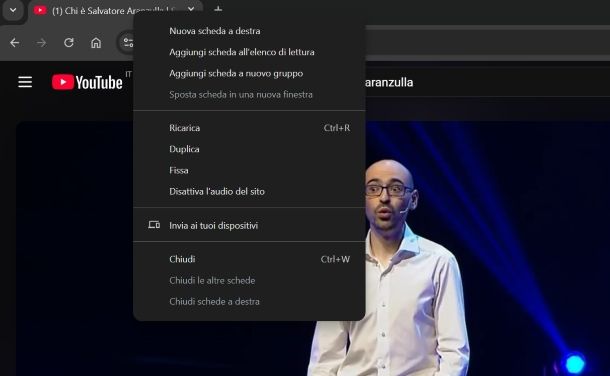
Task: Open site settings tune icon in address bar
Action: coord(128,42)
